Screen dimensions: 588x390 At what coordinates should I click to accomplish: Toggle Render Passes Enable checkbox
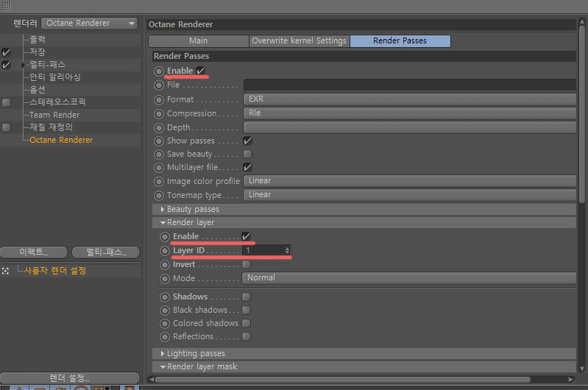coord(201,71)
